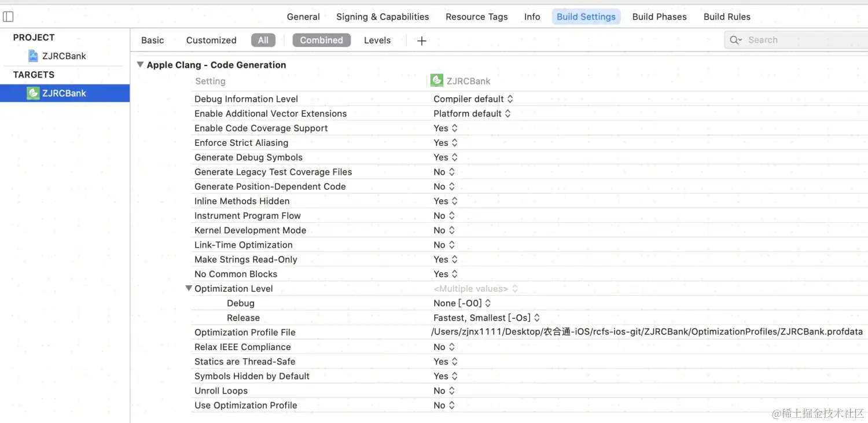Click ZJRCBank target app icon in sidebar

(x=33, y=93)
